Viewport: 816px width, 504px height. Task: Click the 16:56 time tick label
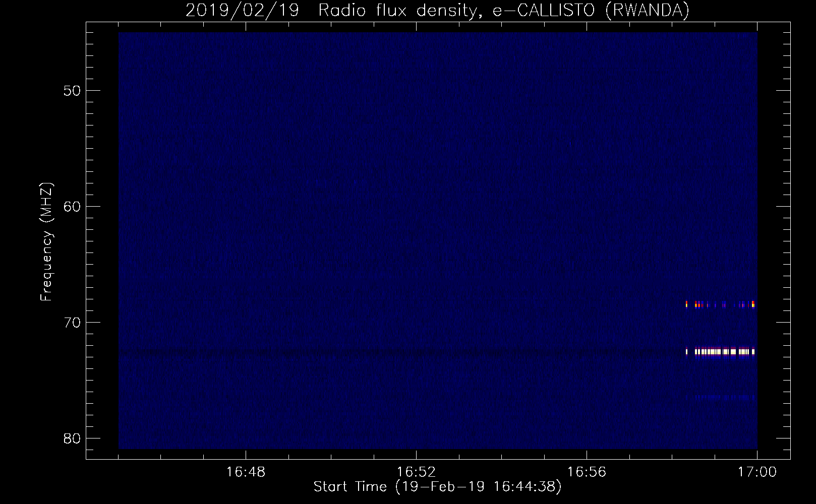point(587,472)
